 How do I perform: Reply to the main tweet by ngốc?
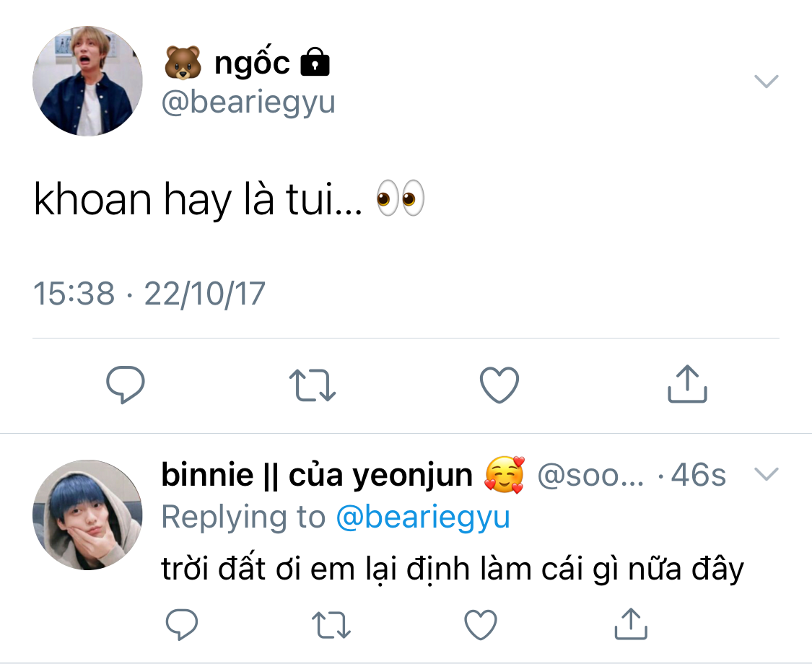[126, 384]
